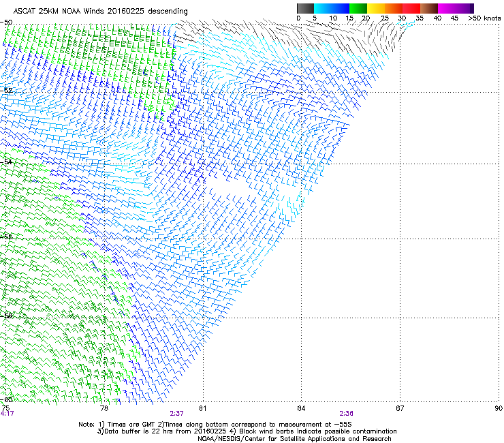This screenshot has height=443, width=504.
Task: Click the purple '4:17' swath time label
Action: tap(7, 414)
